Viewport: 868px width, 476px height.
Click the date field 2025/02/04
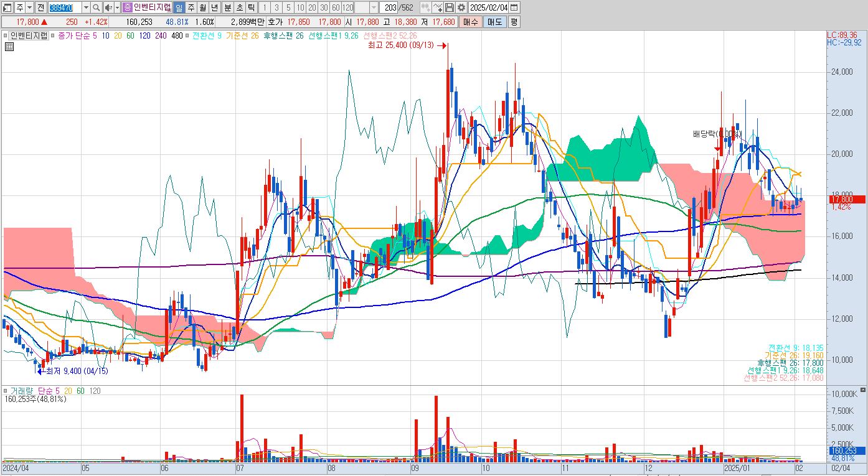click(489, 7)
